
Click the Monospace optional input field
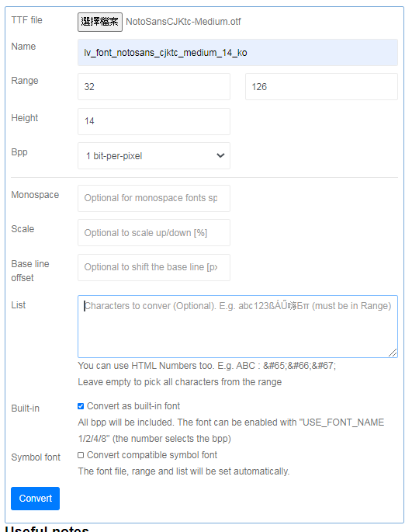coord(154,198)
